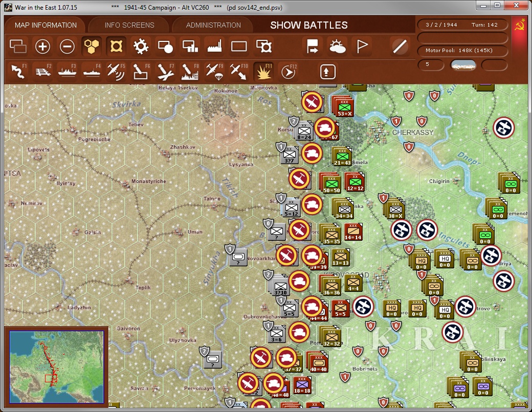This screenshot has height=412, width=532.
Task: Click the date and Turn 142 field
Action: click(462, 25)
